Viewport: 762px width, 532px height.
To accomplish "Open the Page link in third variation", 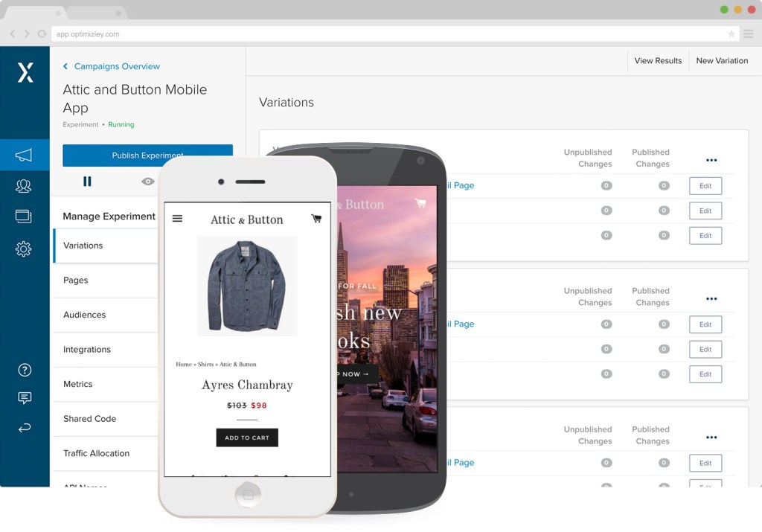I will pyautogui.click(x=461, y=463).
